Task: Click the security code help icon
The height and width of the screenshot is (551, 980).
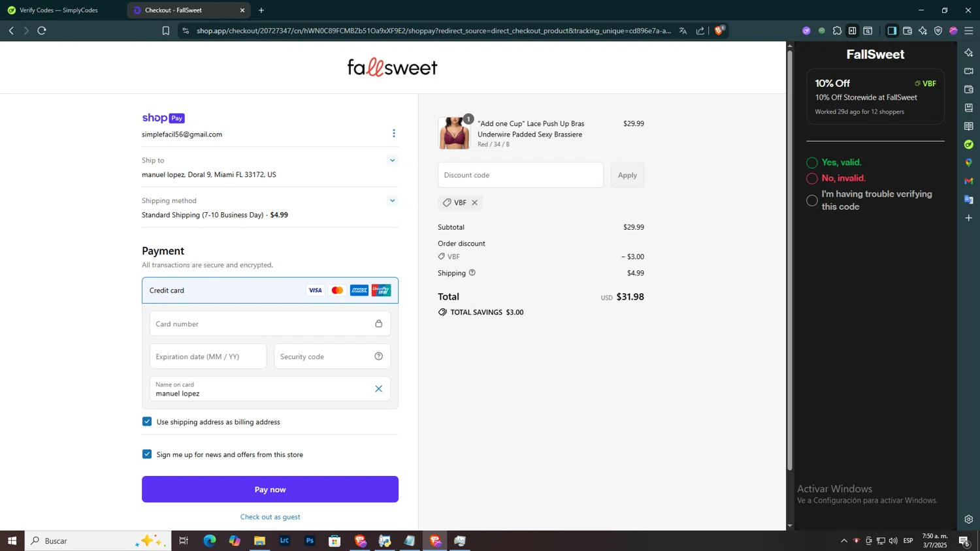Action: point(379,356)
